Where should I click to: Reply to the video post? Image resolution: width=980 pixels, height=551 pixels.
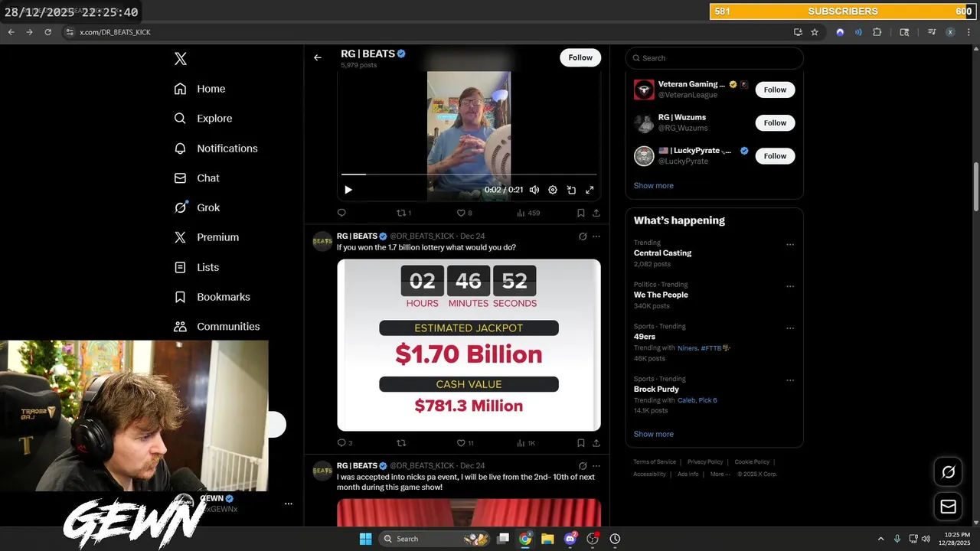pos(341,213)
